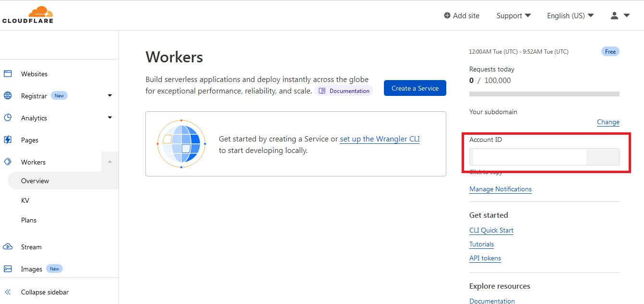Click the Documentation book icon
This screenshot has width=644, height=304.
(322, 91)
